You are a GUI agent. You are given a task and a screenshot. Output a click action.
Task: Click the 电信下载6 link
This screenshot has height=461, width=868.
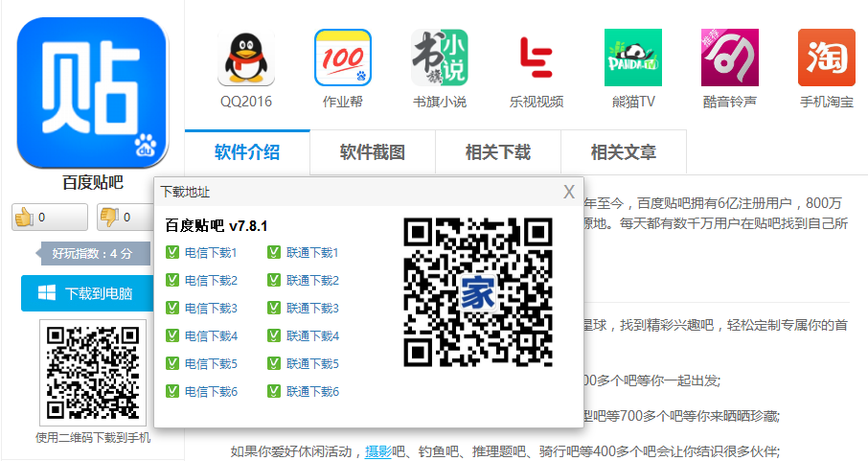(x=211, y=392)
